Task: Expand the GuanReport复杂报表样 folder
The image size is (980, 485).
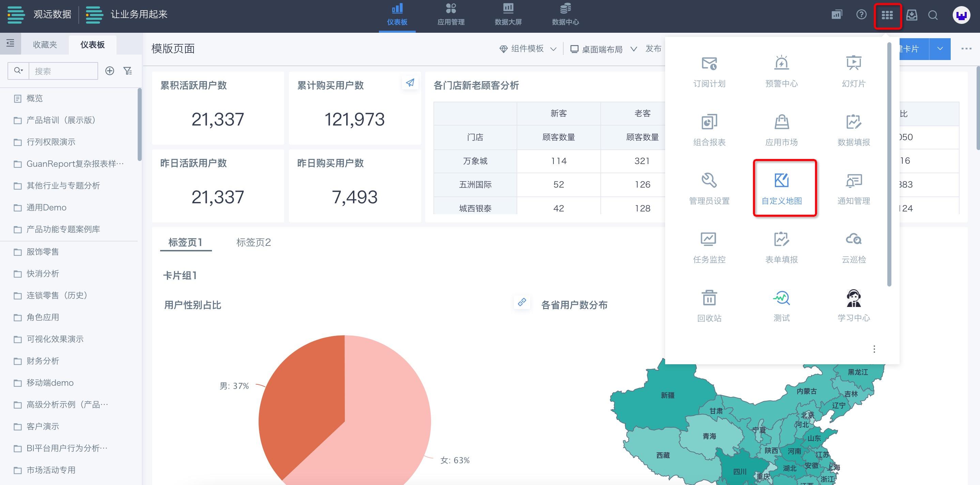Action: [68, 164]
